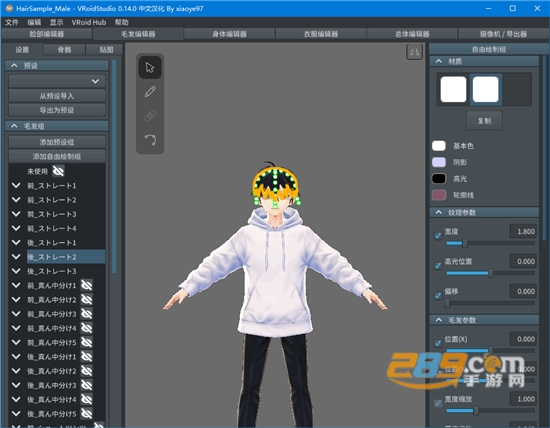This screenshot has width=550, height=428.
Task: Select the arrow selection tool
Action: coord(150,67)
